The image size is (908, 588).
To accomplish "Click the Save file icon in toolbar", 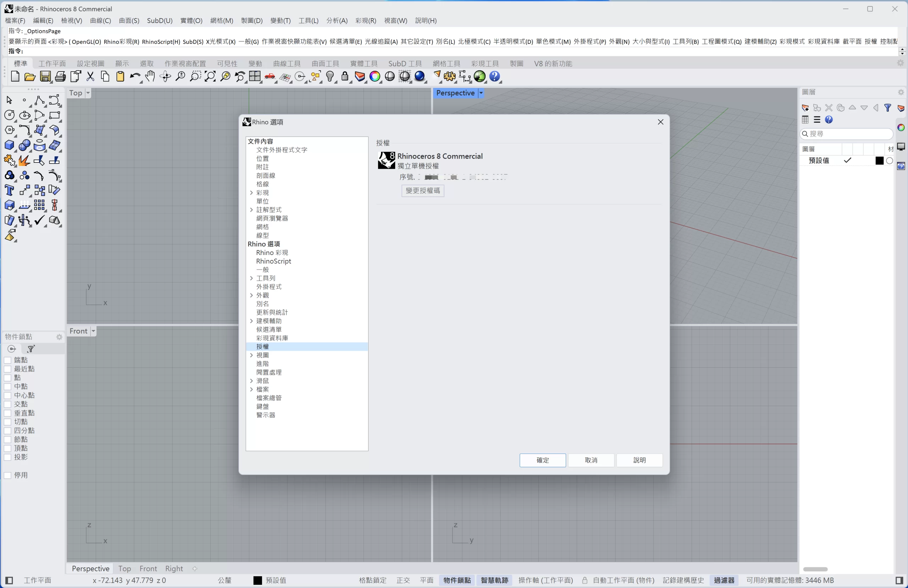I will 45,77.
